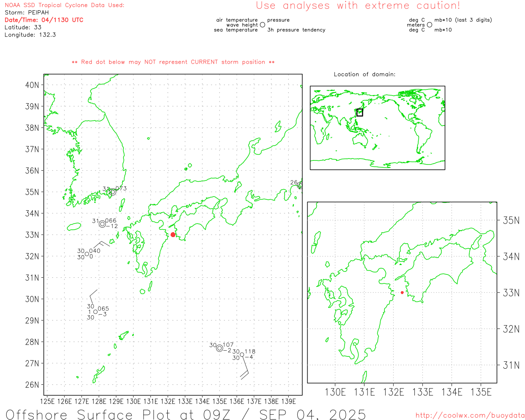This screenshot has width=525, height=420.
Task: Click the 'Date/Time: 04/1130 UTC' text
Action: pyautogui.click(x=44, y=20)
